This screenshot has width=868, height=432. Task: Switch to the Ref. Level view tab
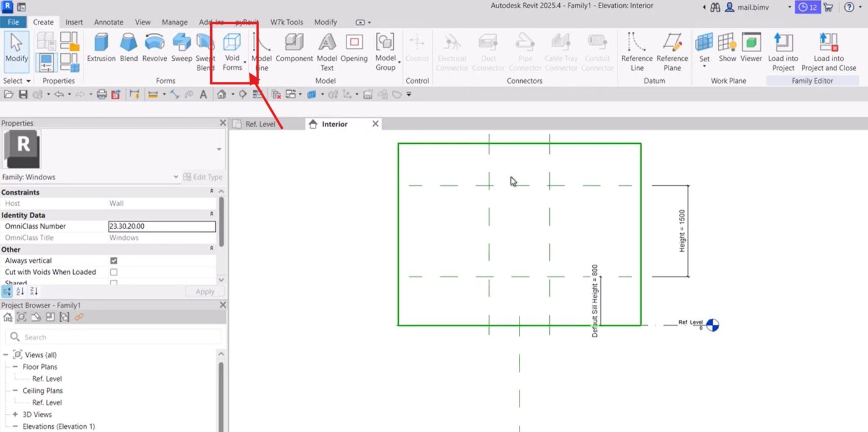coord(260,124)
